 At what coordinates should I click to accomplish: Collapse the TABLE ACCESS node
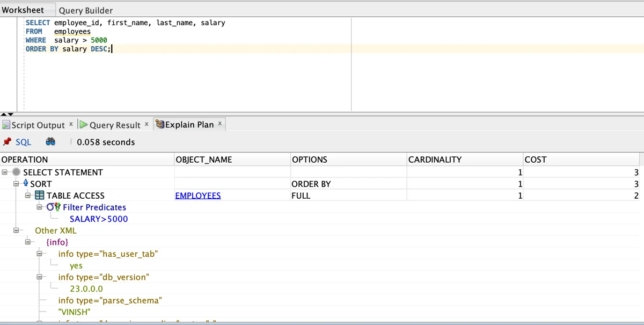pos(28,196)
